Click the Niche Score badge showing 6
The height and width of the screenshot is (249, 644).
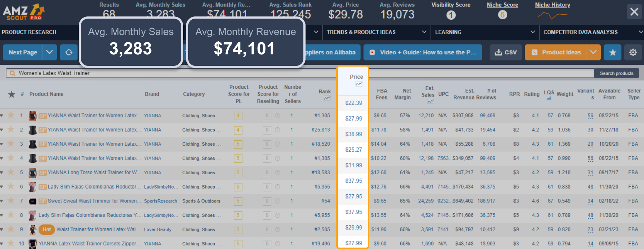click(x=502, y=15)
